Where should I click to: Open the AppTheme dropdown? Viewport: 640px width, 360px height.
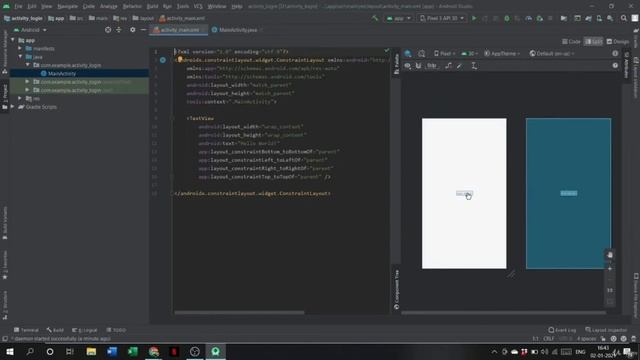tap(502, 53)
